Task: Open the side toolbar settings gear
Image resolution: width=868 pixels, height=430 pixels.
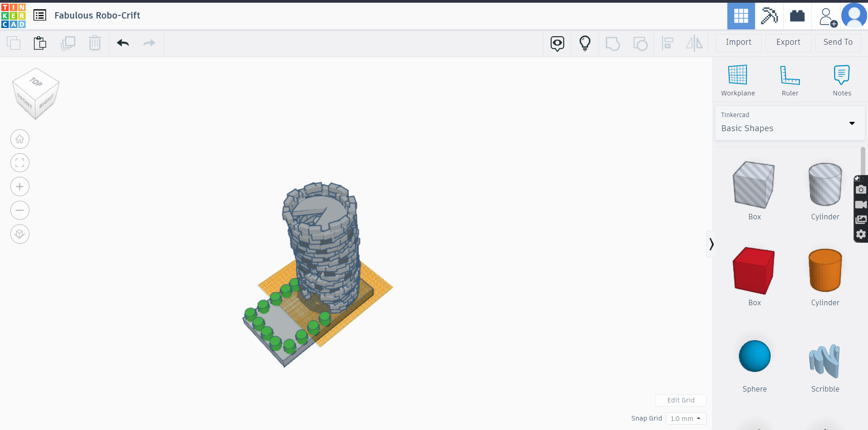Action: click(861, 234)
